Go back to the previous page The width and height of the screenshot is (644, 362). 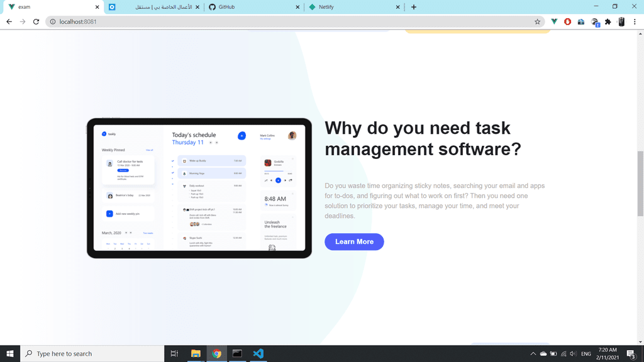click(x=9, y=22)
